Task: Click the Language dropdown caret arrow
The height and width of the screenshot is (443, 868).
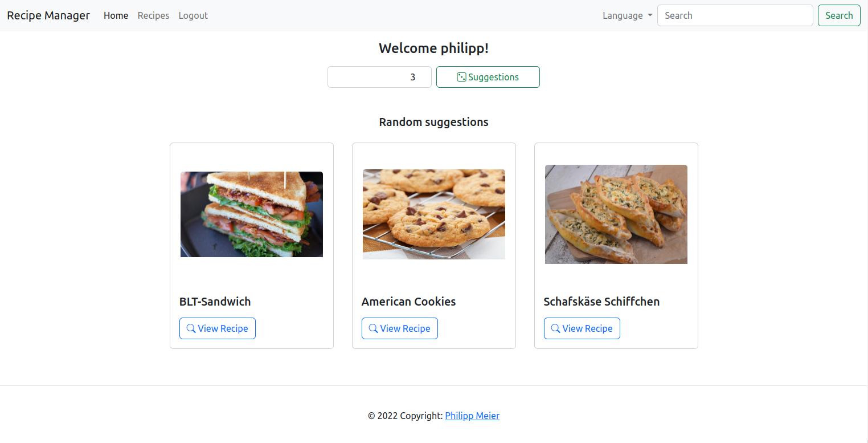Action: (650, 15)
